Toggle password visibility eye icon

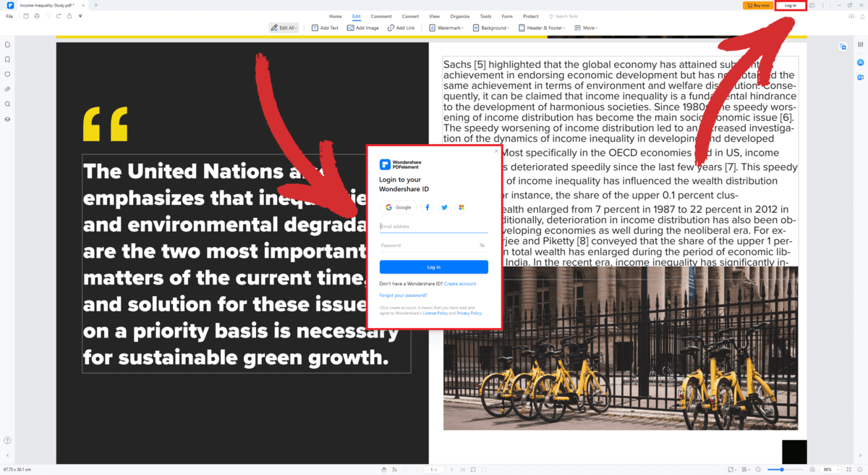pyautogui.click(x=482, y=245)
